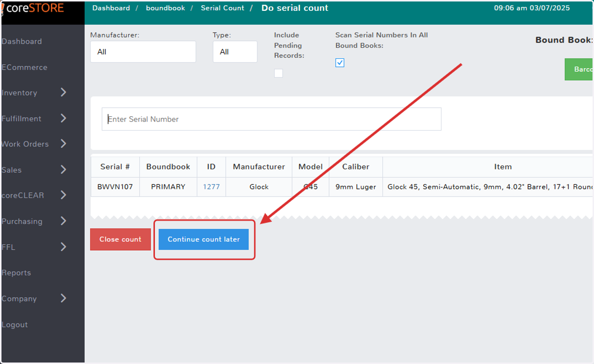Viewport: 594px width, 364px height.
Task: Click Logout in the sidebar
Action: (15, 325)
